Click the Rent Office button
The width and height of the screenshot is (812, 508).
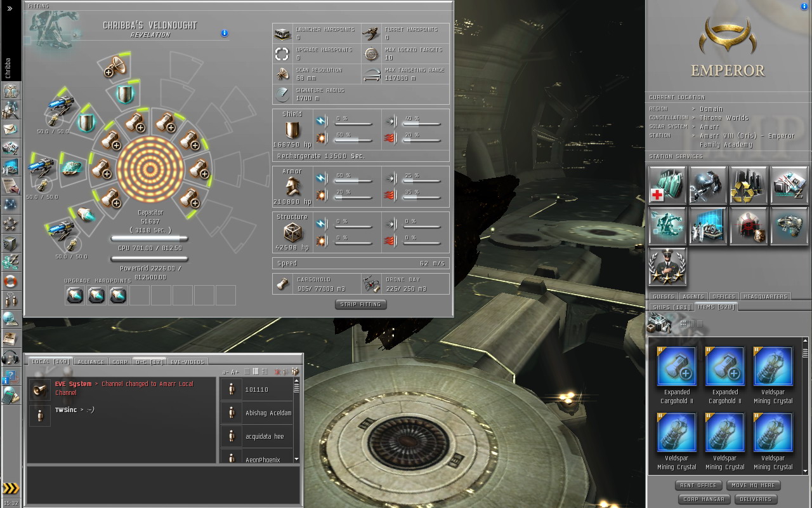698,485
